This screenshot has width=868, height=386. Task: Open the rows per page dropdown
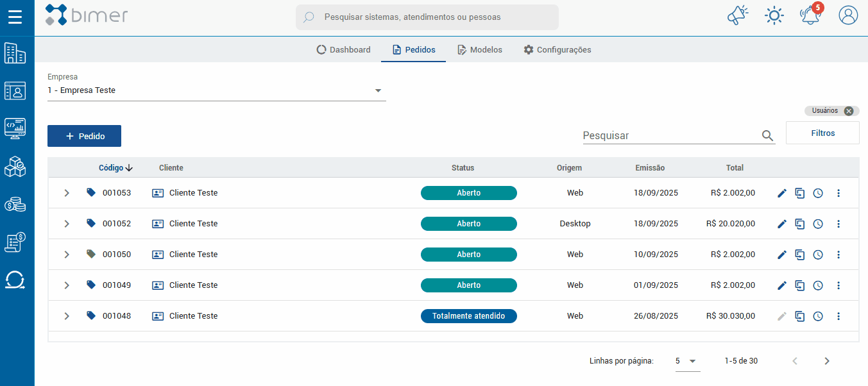click(685, 361)
